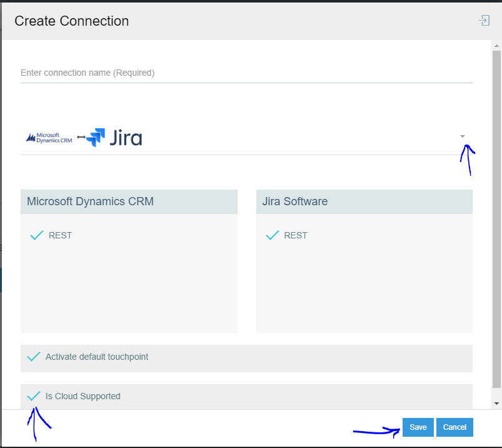This screenshot has height=448, width=502.
Task: Click the Microsoft Dynamics CRM logo
Action: (x=49, y=138)
